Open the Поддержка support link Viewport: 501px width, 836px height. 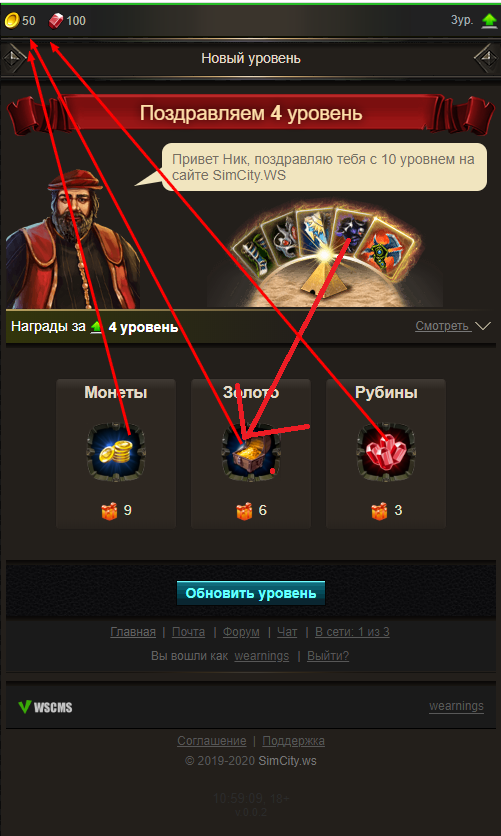click(293, 741)
